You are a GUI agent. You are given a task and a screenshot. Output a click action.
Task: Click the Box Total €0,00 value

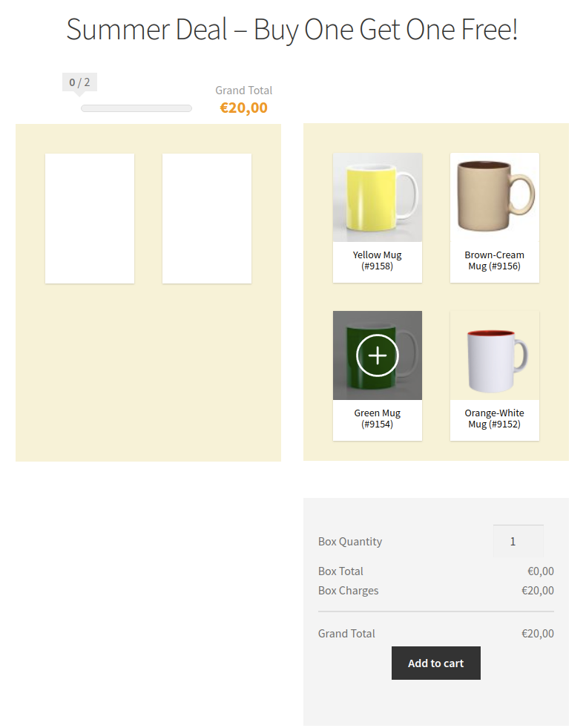pos(540,571)
